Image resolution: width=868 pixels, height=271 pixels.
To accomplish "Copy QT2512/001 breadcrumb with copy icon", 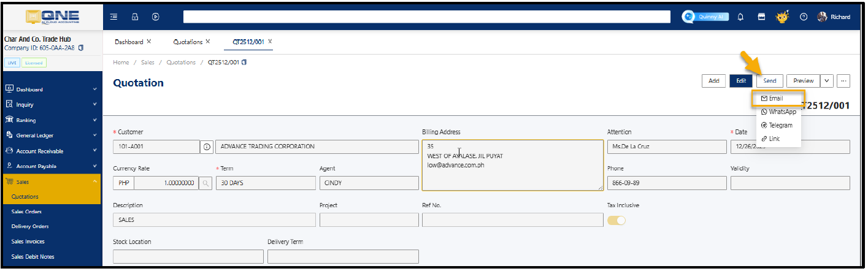I will [x=245, y=63].
